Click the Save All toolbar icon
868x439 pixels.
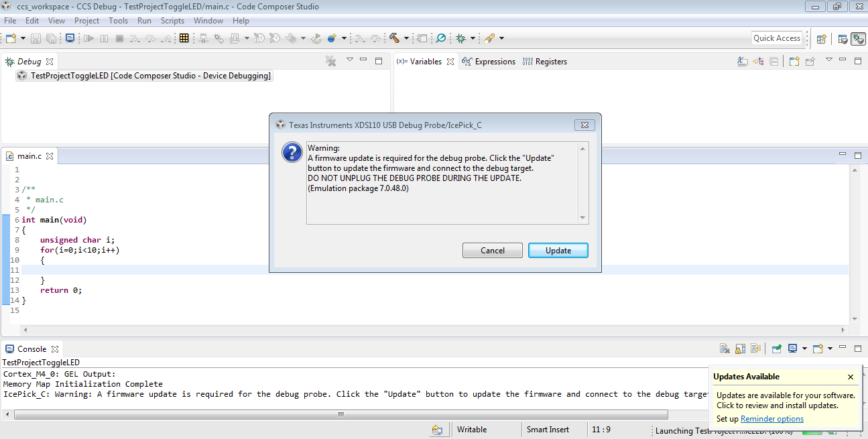coord(51,38)
